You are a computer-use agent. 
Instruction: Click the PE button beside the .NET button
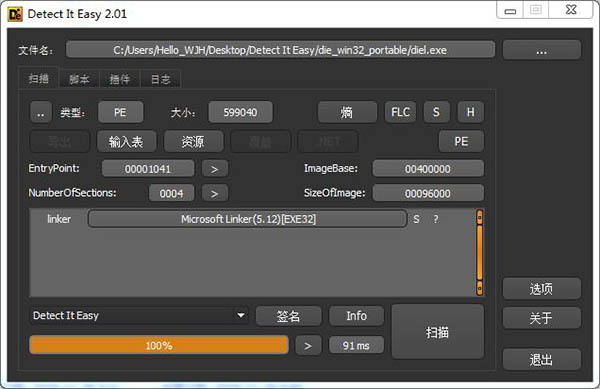(461, 142)
